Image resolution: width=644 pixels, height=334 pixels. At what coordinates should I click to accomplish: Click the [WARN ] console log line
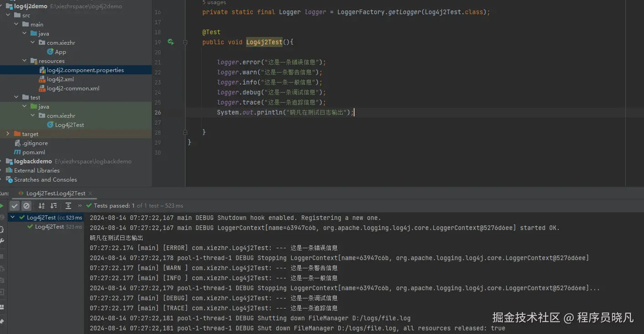(x=214, y=268)
